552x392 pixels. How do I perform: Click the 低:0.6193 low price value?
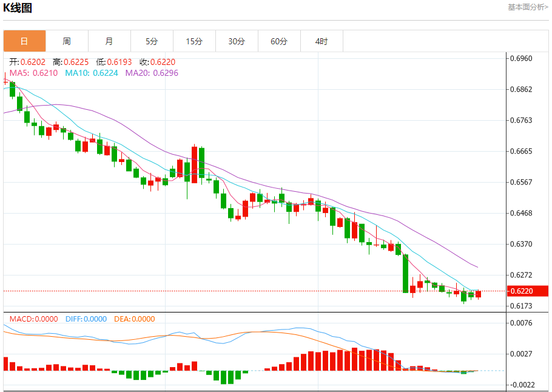(x=113, y=62)
